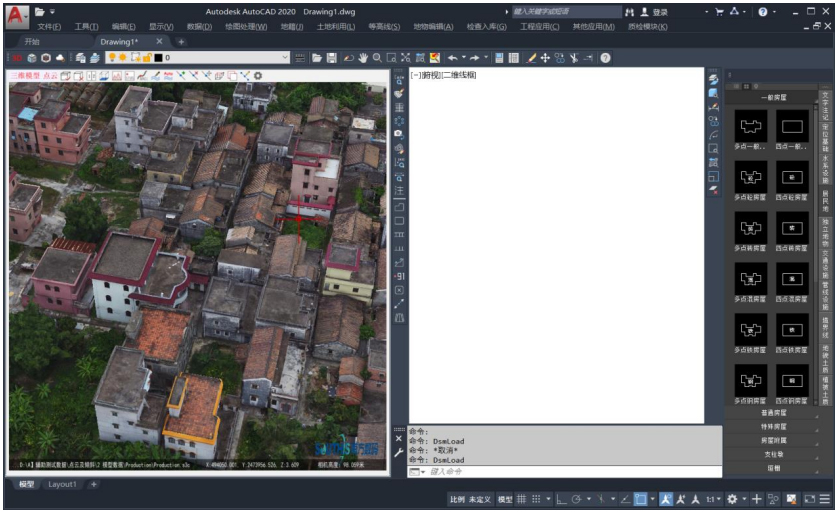Screen dimensions: 840x513
Task: Select the Pan hand tool
Action: (x=363, y=58)
